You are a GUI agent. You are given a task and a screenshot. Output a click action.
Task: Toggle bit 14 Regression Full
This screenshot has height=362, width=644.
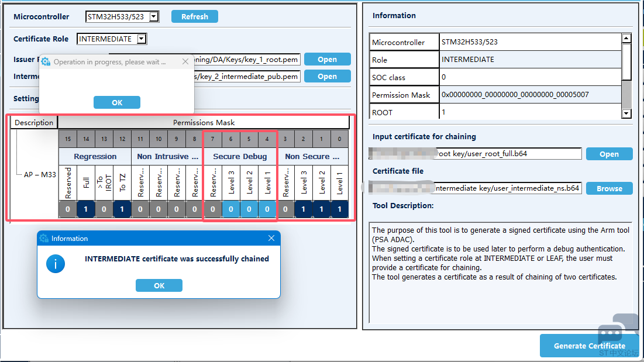86,209
